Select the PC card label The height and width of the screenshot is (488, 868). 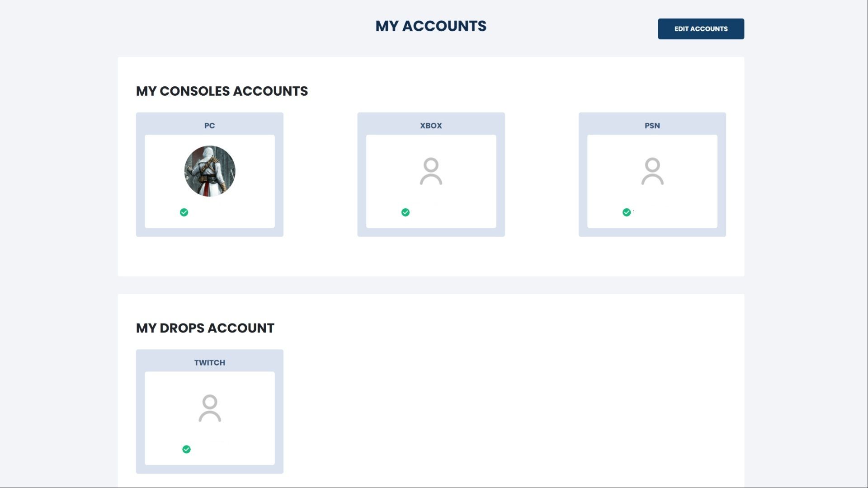tap(209, 126)
